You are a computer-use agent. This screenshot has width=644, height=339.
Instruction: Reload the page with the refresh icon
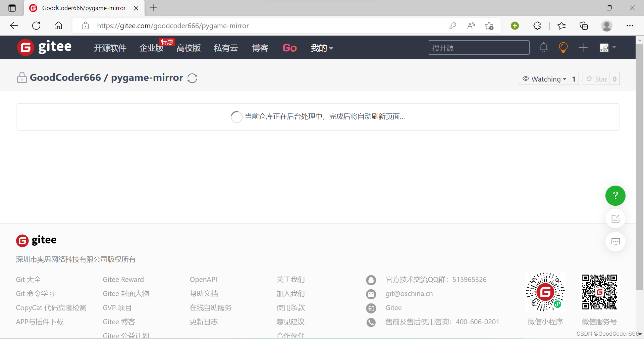(36, 26)
